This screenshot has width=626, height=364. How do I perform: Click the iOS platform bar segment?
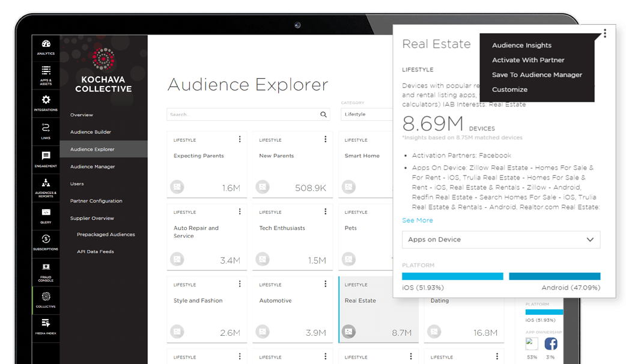pyautogui.click(x=452, y=276)
